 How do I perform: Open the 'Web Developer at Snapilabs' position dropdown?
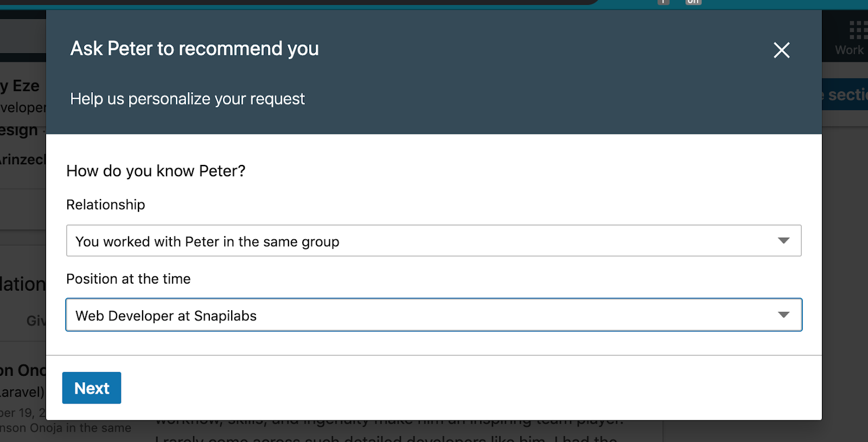[x=423, y=315]
